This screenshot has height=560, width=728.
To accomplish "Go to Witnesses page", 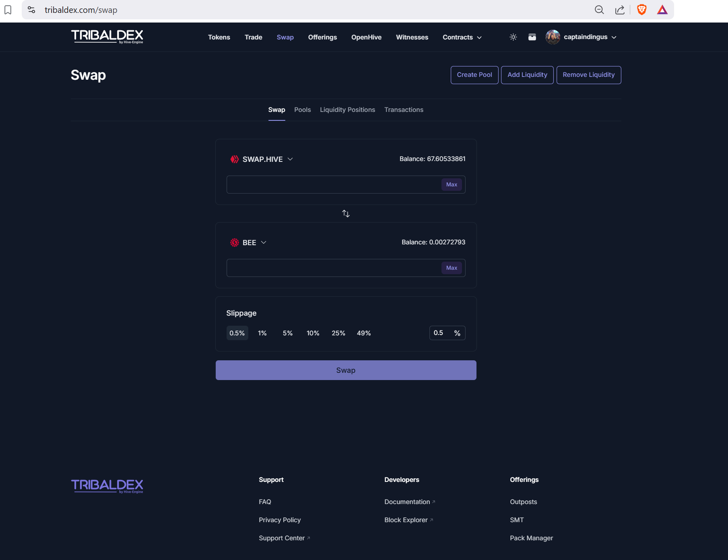I will point(412,37).
